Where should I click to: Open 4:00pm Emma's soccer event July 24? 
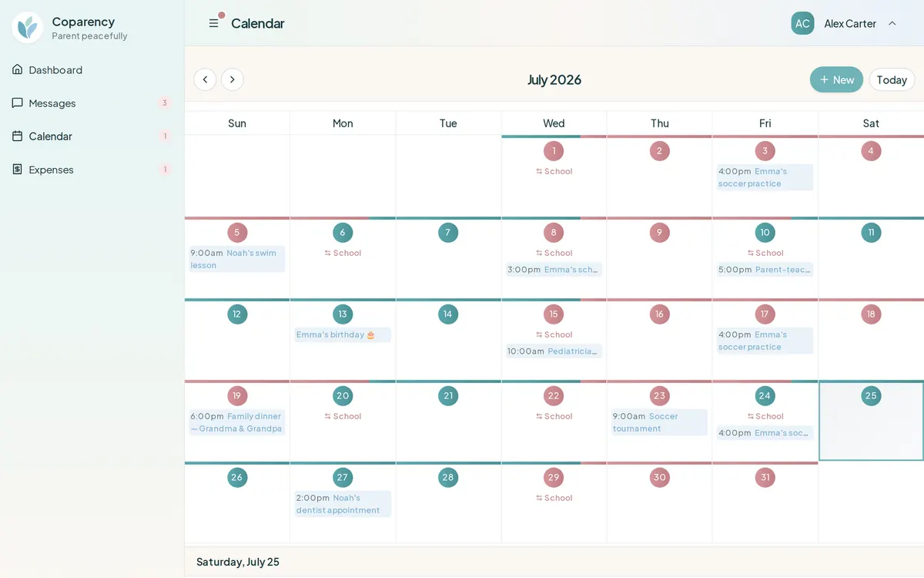point(765,433)
